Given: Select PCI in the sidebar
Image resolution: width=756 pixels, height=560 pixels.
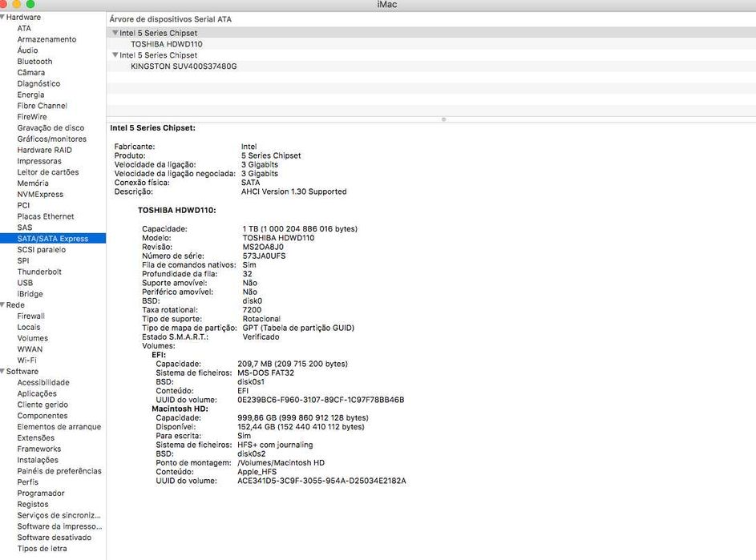Looking at the screenshot, I should (x=23, y=205).
